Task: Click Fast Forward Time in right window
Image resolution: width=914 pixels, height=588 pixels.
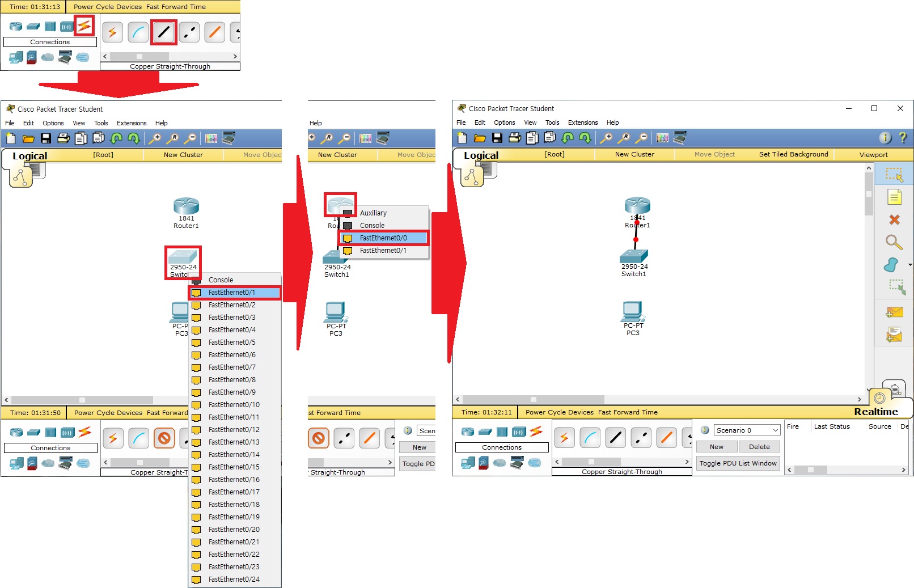Action: tap(628, 412)
